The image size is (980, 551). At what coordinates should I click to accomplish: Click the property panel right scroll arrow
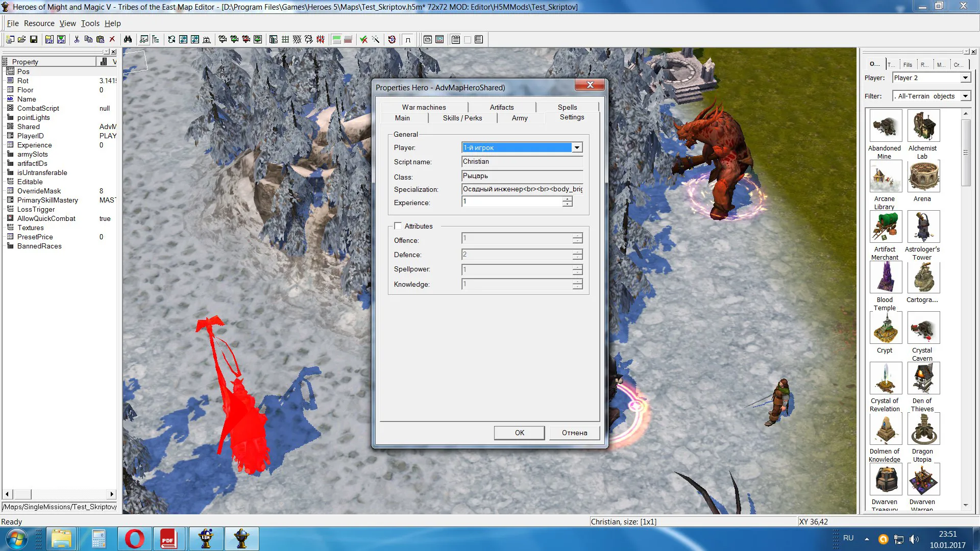coord(112,494)
